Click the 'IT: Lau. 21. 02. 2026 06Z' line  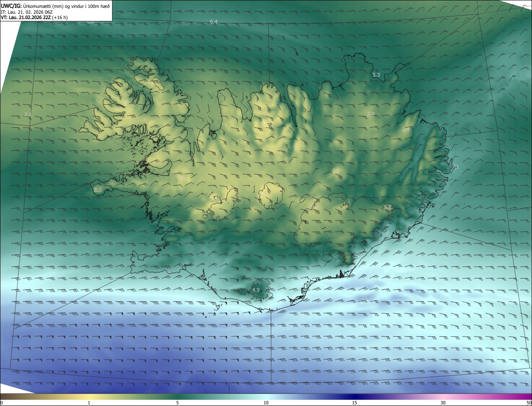click(27, 12)
